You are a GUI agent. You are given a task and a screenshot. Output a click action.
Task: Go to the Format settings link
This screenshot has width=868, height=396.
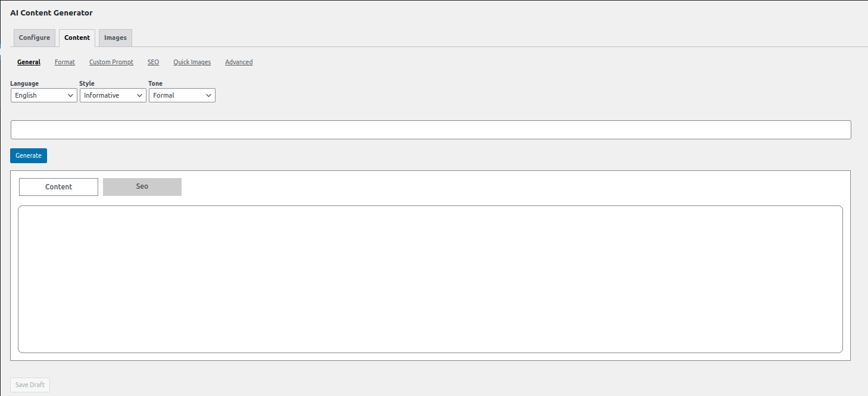click(65, 62)
